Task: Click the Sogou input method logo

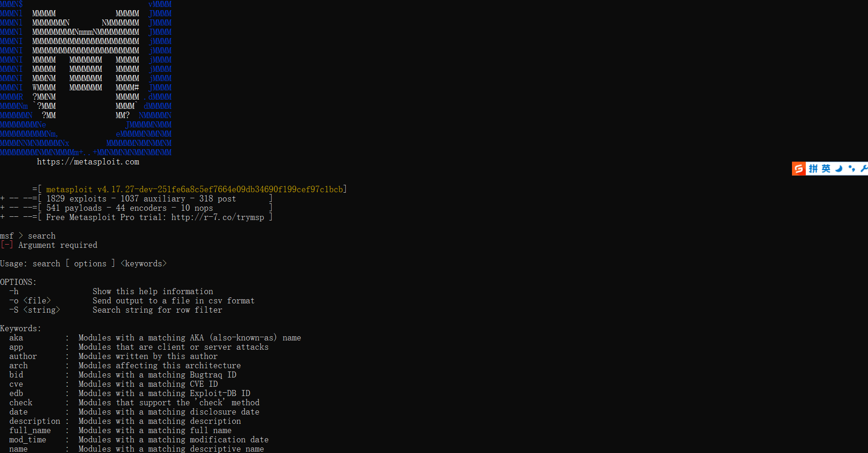Action: (x=798, y=169)
